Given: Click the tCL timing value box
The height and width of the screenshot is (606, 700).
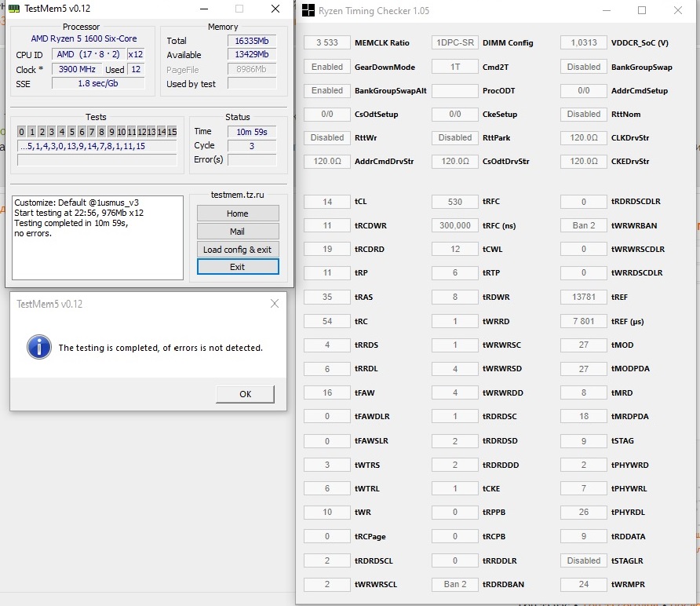Looking at the screenshot, I should (326, 202).
